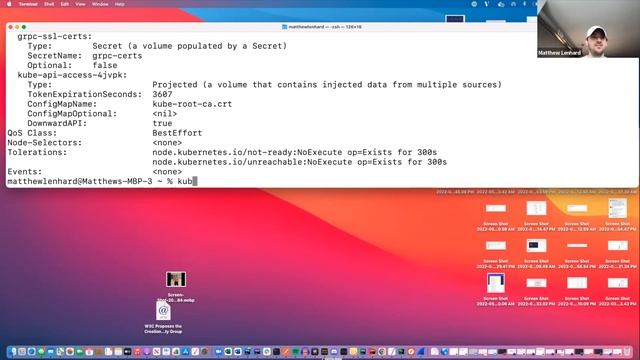Open Messages in the dock
The image size is (640, 360).
41,351
